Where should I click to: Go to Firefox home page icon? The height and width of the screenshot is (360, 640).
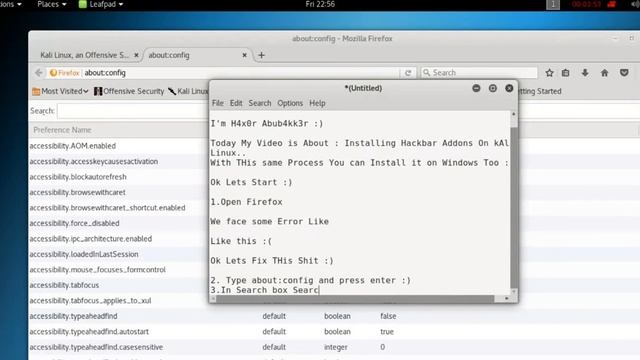(604, 73)
